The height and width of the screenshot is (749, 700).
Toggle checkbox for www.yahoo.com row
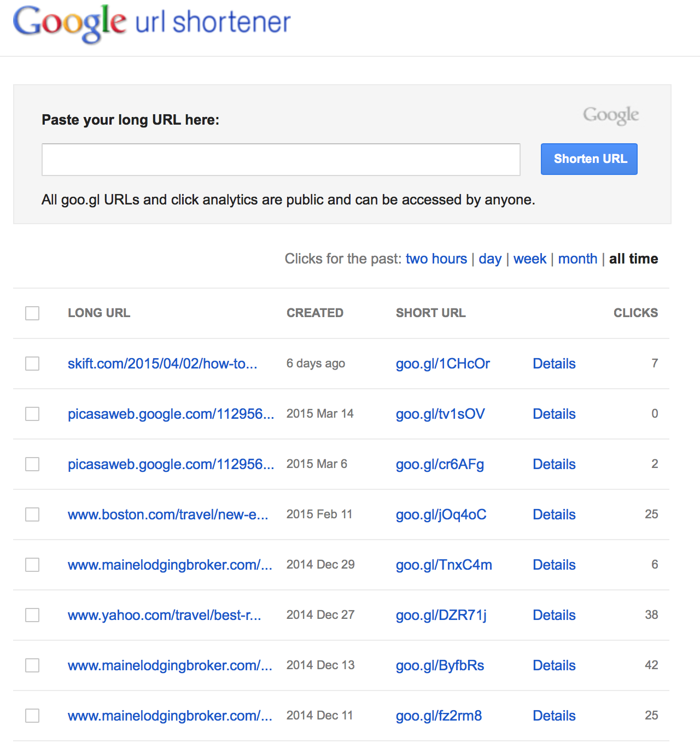pos(32,615)
